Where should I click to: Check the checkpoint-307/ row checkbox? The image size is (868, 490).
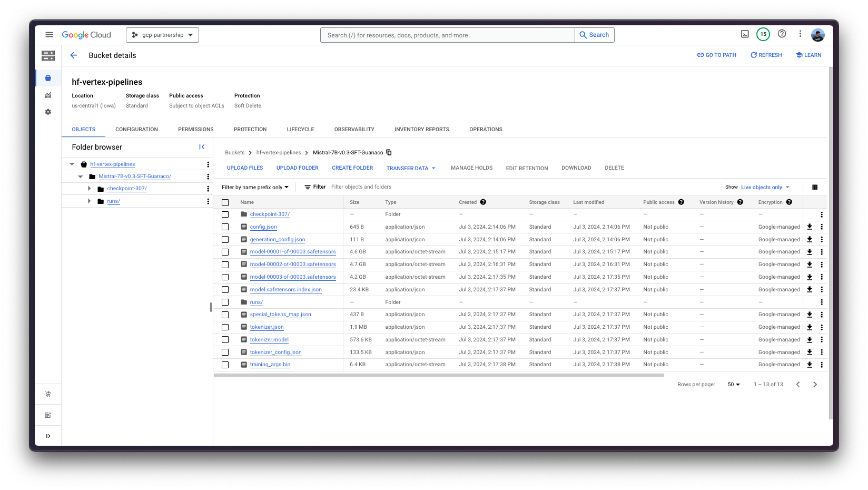225,214
